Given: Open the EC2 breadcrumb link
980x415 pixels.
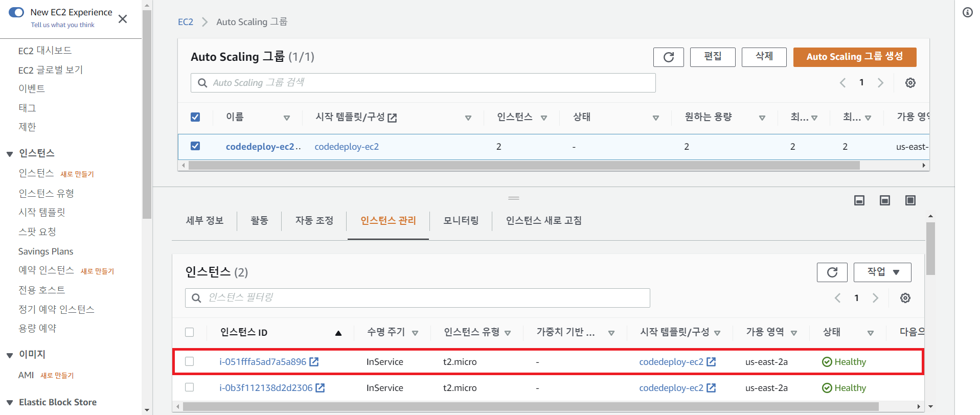Looking at the screenshot, I should (x=186, y=22).
